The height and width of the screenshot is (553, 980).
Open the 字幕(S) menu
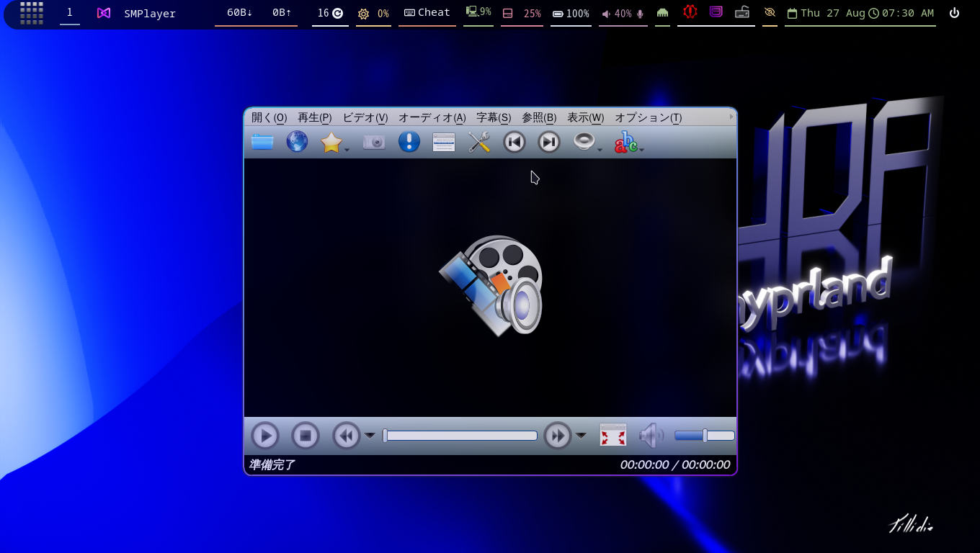coord(494,117)
